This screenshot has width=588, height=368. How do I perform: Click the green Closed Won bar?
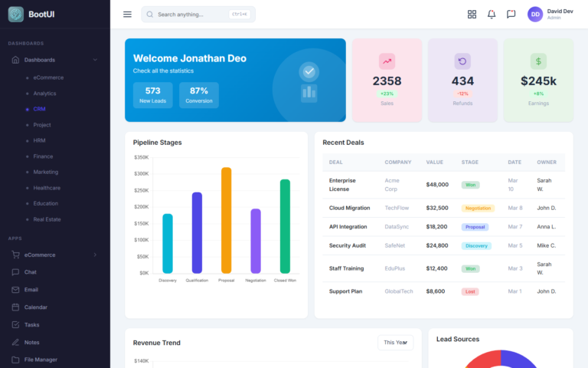click(x=285, y=226)
